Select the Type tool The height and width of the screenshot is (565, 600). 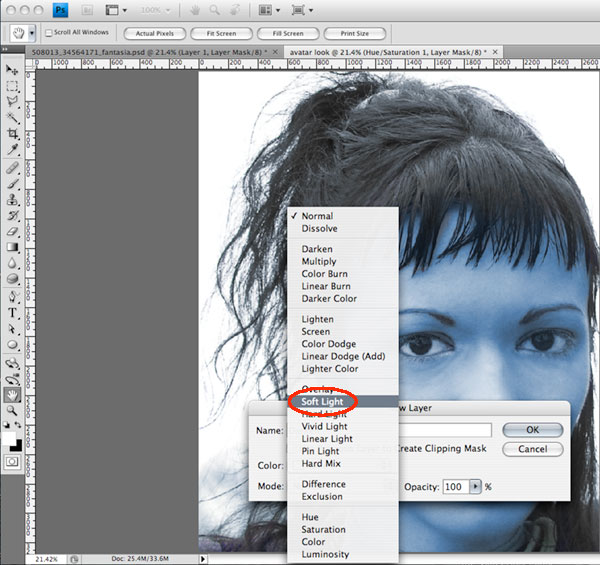coord(12,312)
